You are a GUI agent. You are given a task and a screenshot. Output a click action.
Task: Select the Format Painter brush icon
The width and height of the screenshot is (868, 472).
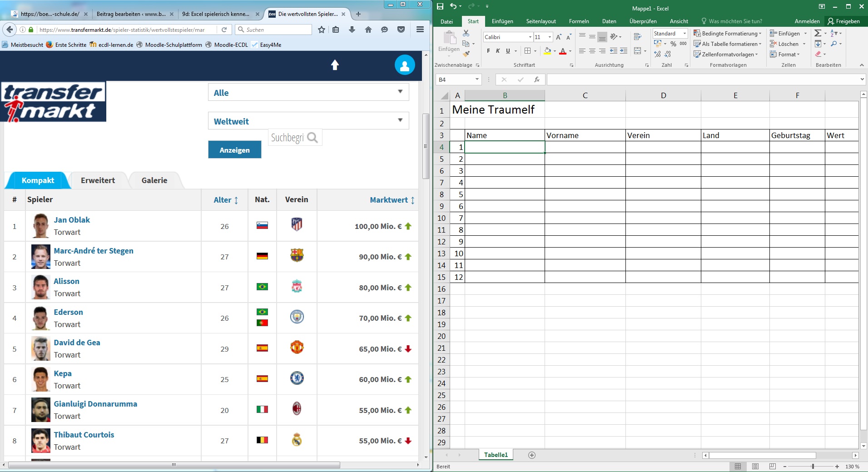click(x=466, y=54)
